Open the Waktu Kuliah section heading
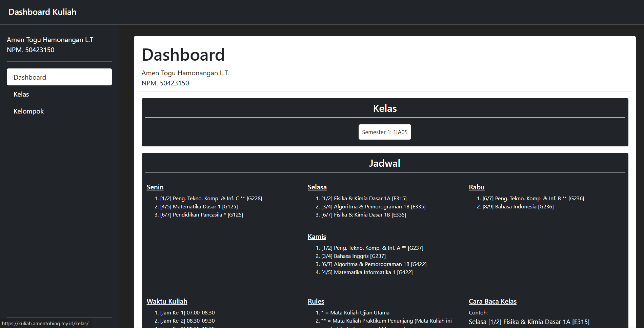Screen dimensions: 644x328 166,301
